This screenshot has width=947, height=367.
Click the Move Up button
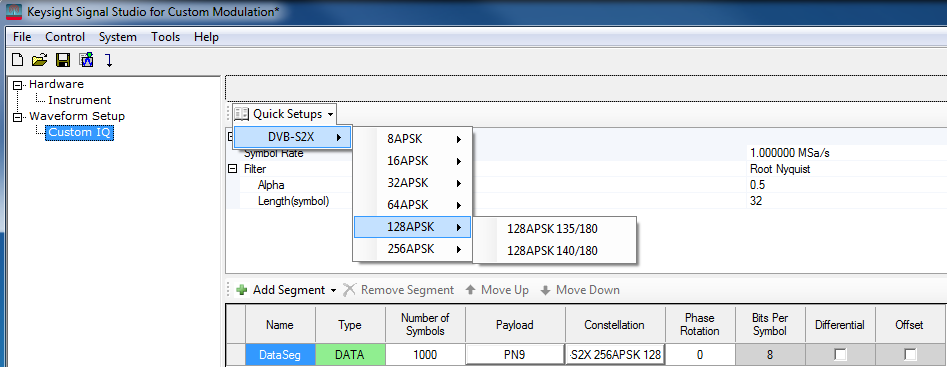pyautogui.click(x=497, y=290)
